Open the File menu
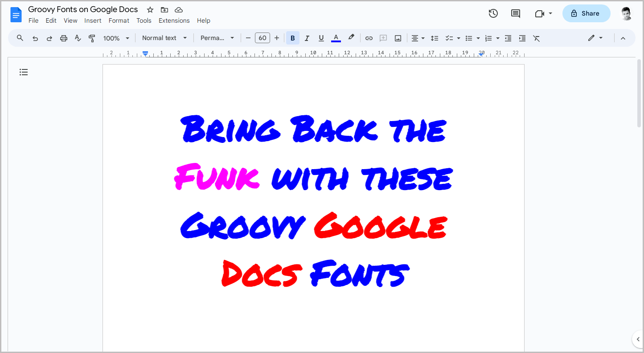644x353 pixels. (33, 20)
